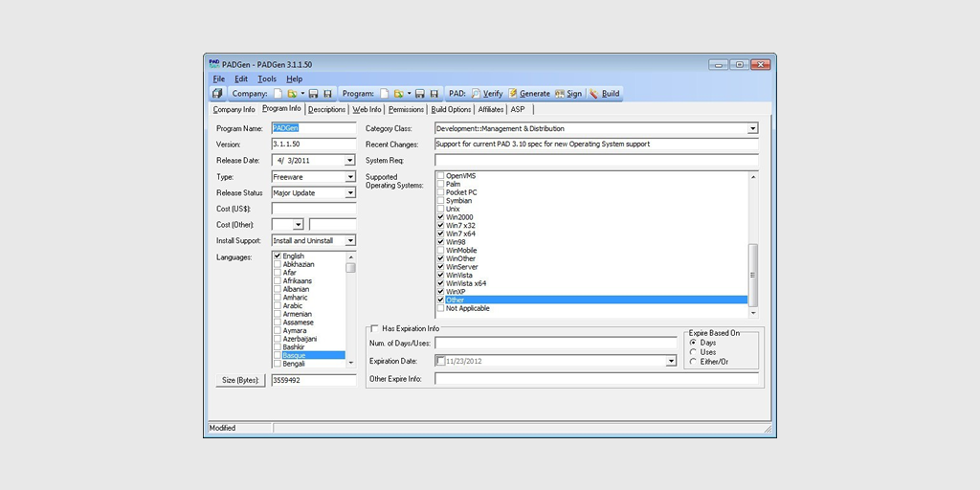Image resolution: width=980 pixels, height=490 pixels.
Task: Expand the Release Status dropdown
Action: [350, 193]
